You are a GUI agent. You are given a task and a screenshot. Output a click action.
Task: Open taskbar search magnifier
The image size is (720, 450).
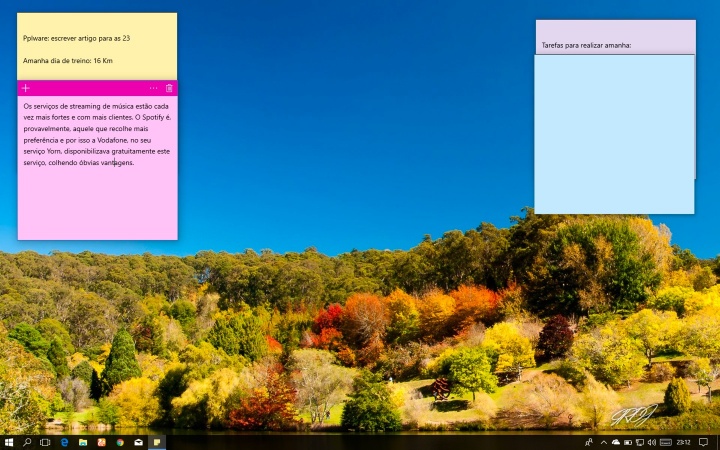coord(27,441)
